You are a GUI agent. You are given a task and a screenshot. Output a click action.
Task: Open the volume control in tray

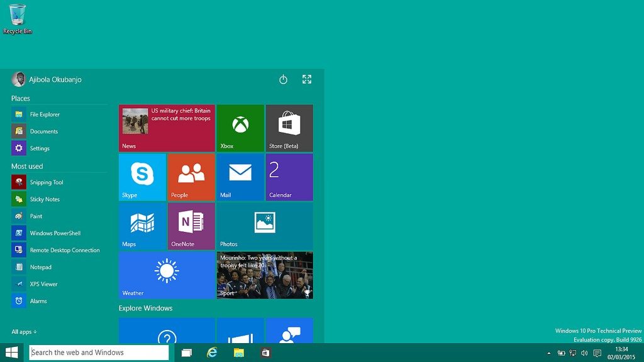click(584, 353)
